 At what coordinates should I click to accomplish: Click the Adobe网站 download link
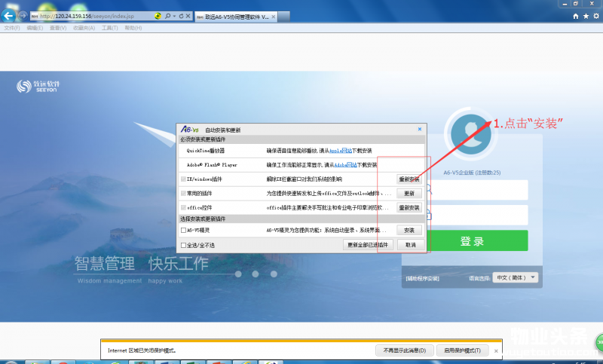[345, 165]
